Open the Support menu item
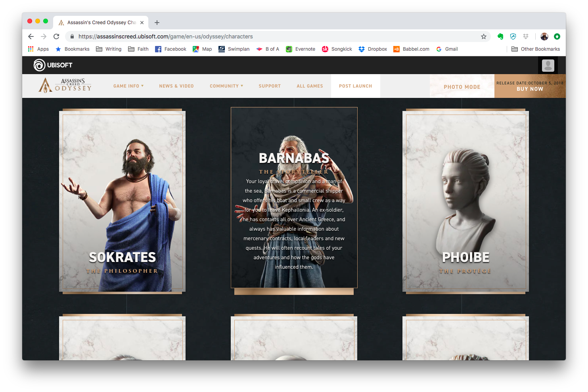The height and width of the screenshot is (392, 588). (x=270, y=86)
